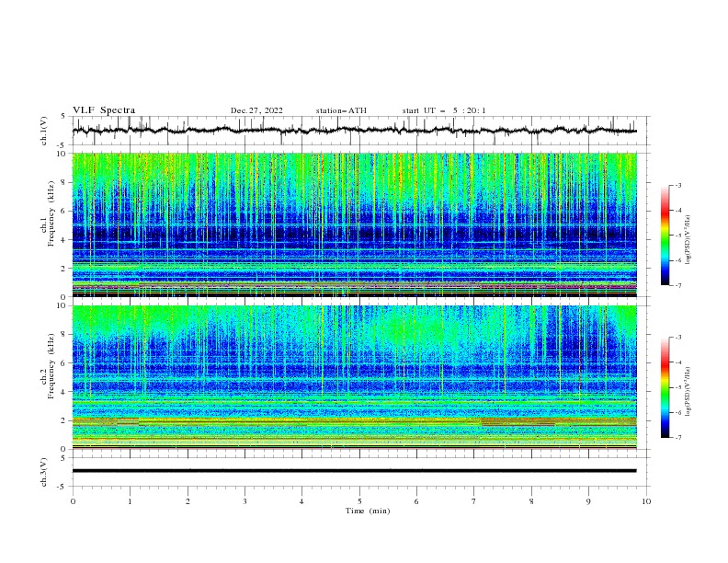Click inside the ch.2 spectrogram panel
Viewport: 728px width, 563px height.
click(355, 377)
